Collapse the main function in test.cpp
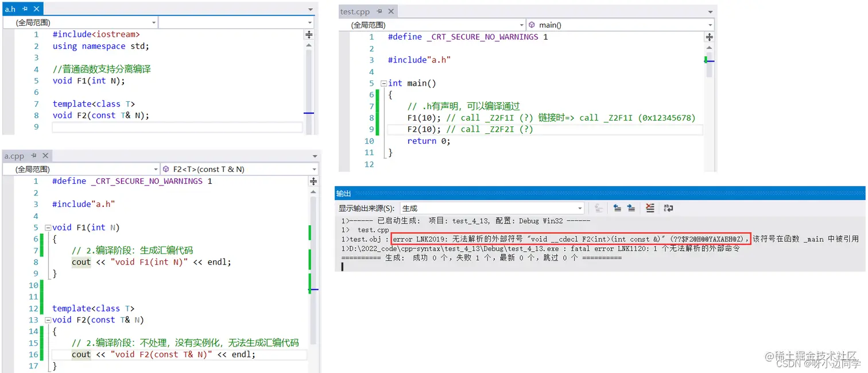Image resolution: width=868 pixels, height=373 pixels. [383, 83]
